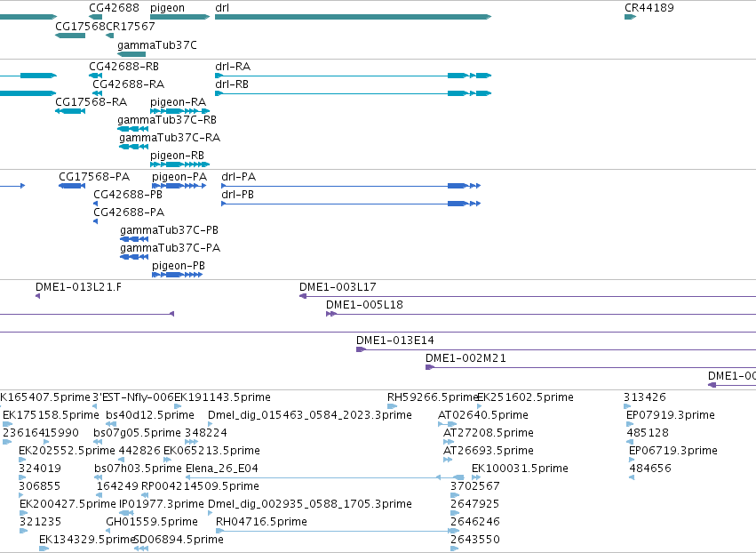Select the CG42688-PB protein label

click(x=128, y=195)
